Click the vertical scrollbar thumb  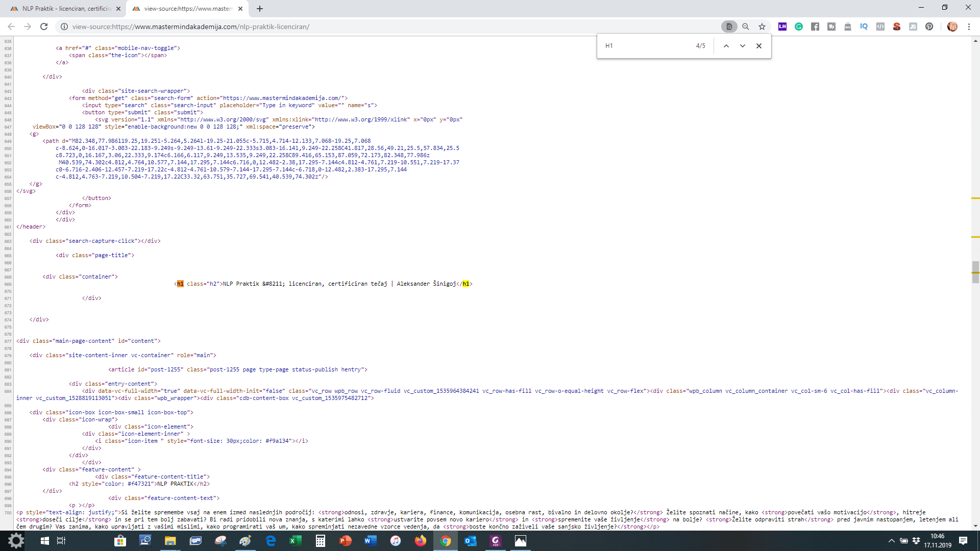975,271
